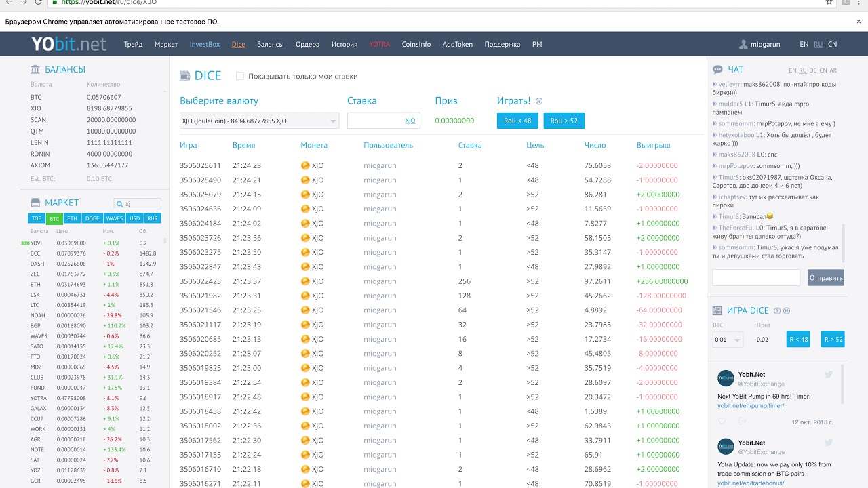868x488 pixels.
Task: Click the wallet icon beside DICE heading
Action: (184, 76)
